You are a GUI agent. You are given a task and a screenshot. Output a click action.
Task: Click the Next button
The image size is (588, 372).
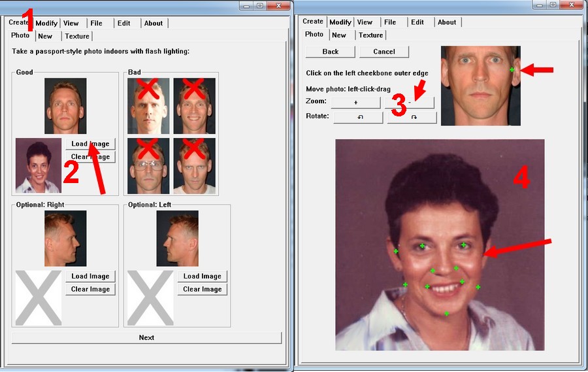pyautogui.click(x=146, y=337)
